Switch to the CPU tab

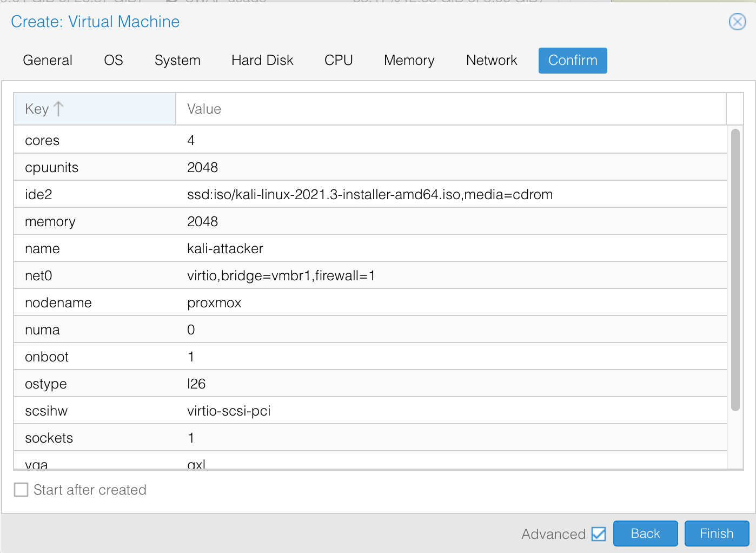(x=339, y=60)
